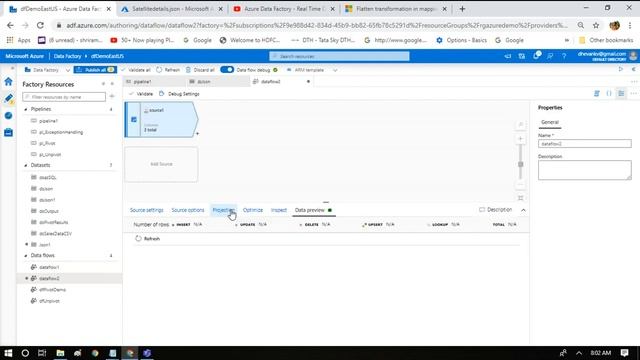Switch to the Optimize tab
The image size is (640, 360).
[253, 210]
